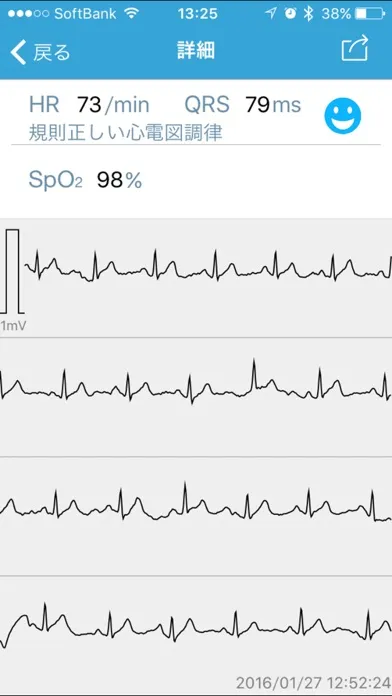392x696 pixels.
Task: Tap the Bluetooth status icon
Action: pyautogui.click(x=308, y=13)
